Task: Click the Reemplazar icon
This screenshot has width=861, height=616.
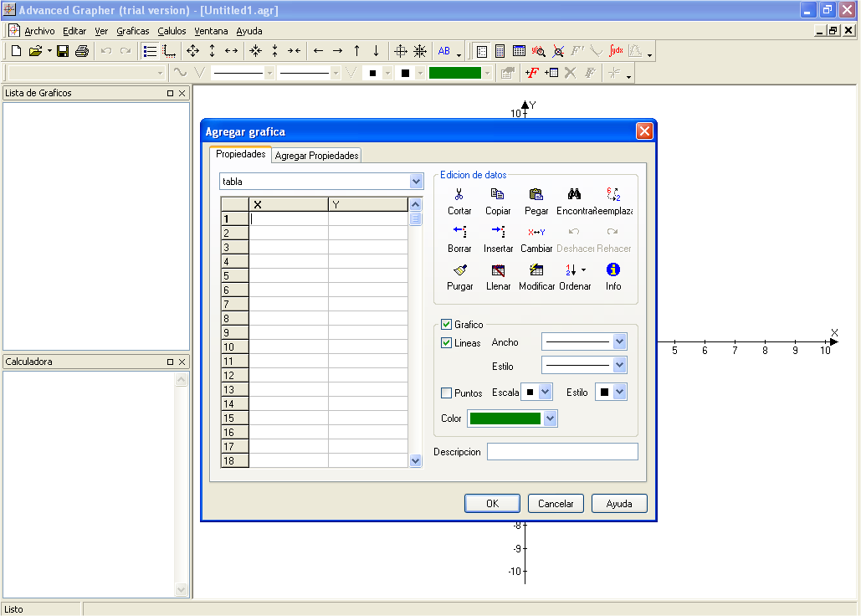Action: [612, 194]
